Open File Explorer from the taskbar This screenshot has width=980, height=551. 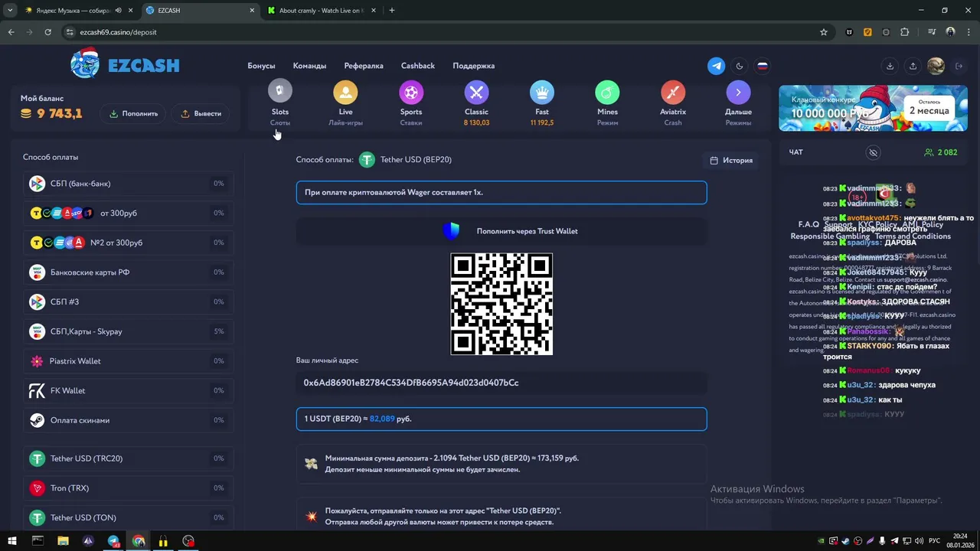click(x=63, y=541)
